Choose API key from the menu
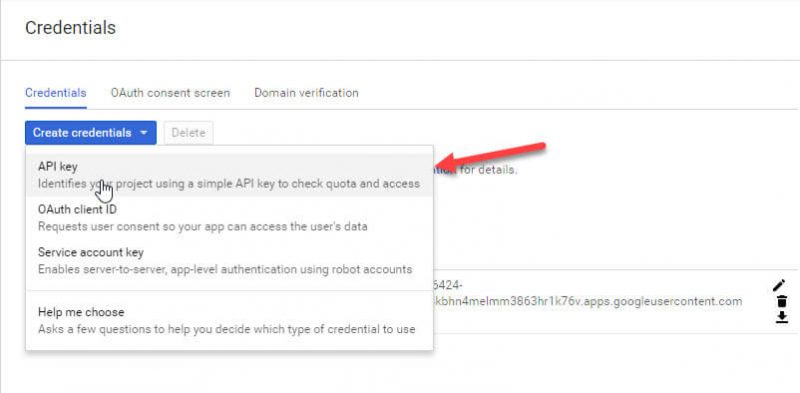This screenshot has width=800, height=393. point(229,175)
